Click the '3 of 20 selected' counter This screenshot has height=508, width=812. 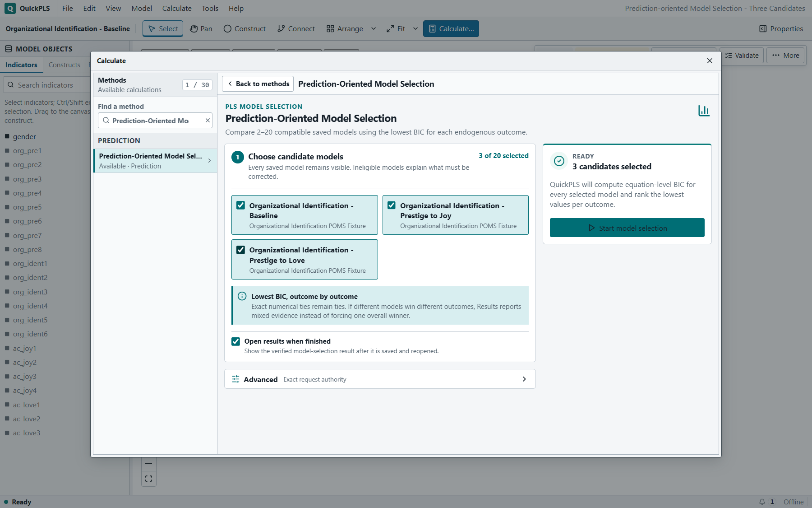(x=503, y=155)
